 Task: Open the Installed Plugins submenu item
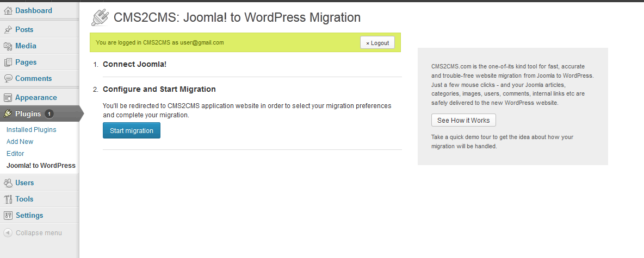pos(31,130)
